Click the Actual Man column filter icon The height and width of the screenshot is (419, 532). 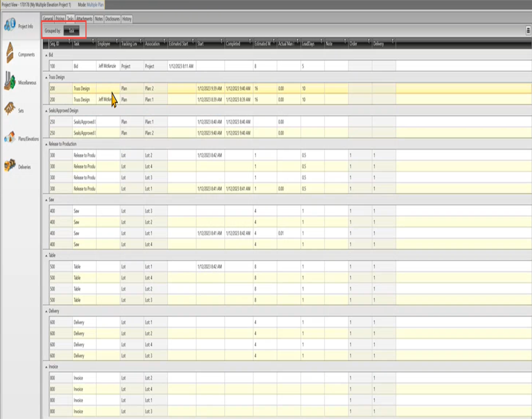point(298,41)
